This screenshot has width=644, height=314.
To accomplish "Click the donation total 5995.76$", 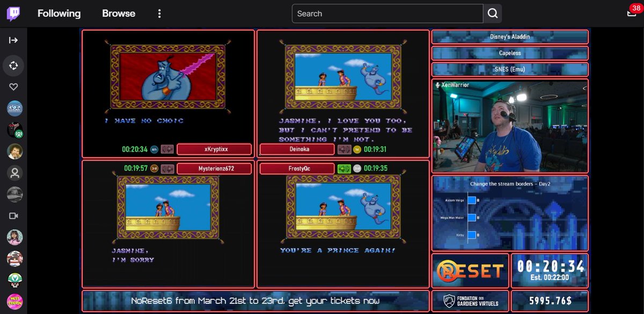I will 550,301.
